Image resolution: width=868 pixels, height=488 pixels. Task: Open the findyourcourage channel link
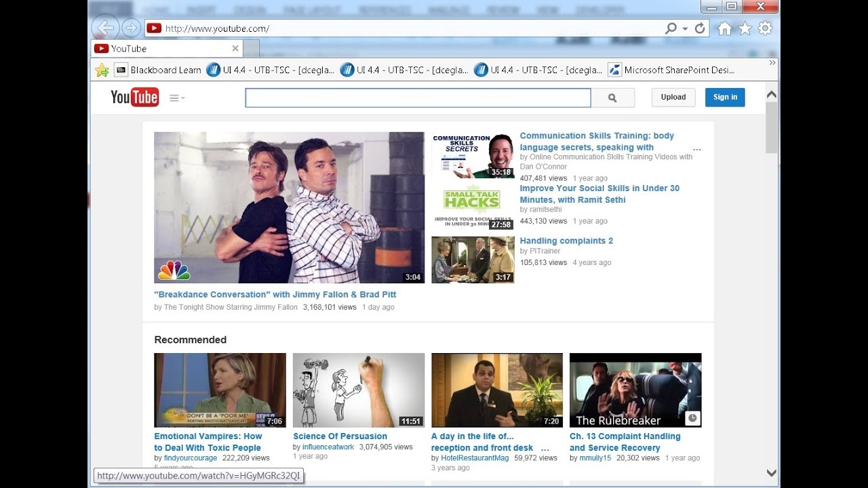point(191,458)
